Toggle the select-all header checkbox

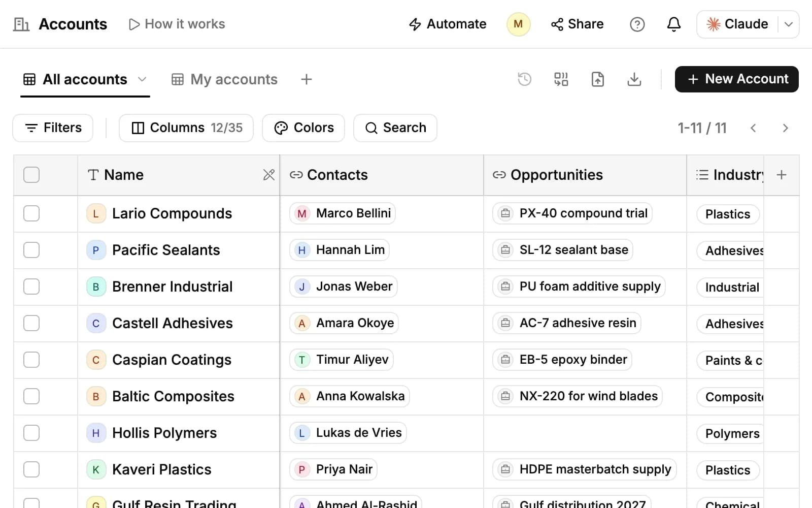31,175
